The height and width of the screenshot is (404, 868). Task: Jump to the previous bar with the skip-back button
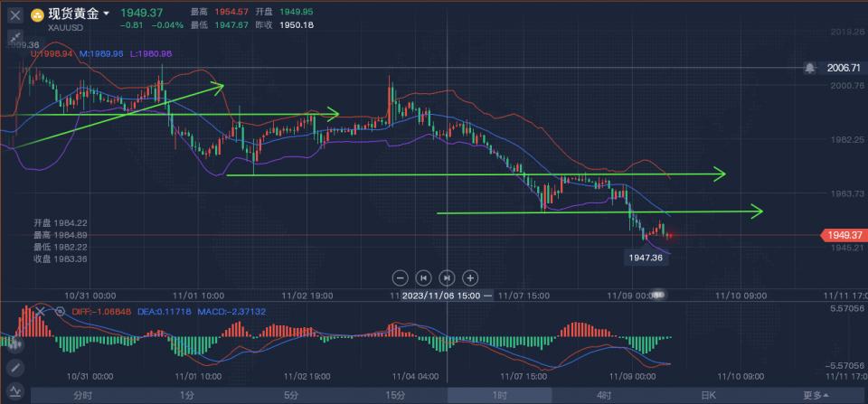click(424, 277)
